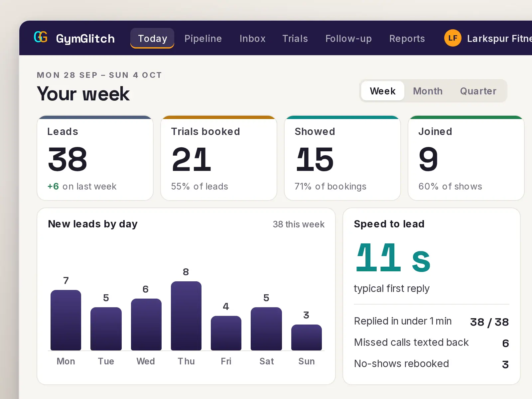Click '+6 on last week' text
Viewport: 532px width, 399px height.
pos(82,186)
